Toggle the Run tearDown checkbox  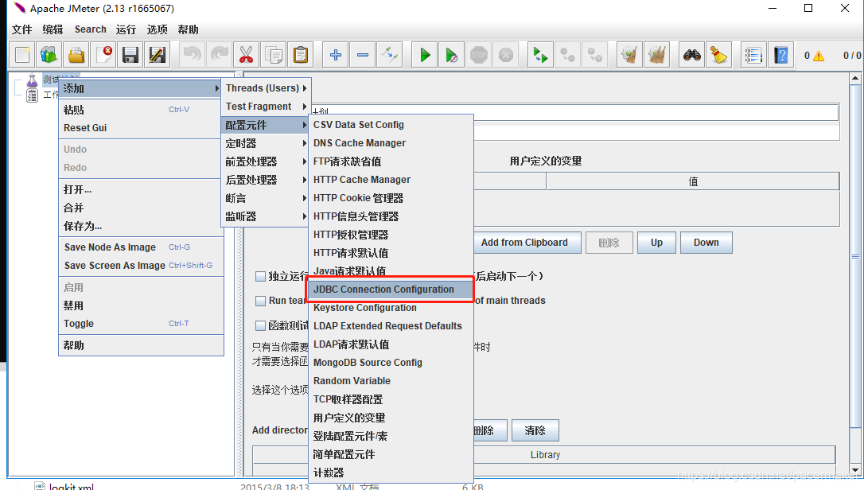[260, 301]
